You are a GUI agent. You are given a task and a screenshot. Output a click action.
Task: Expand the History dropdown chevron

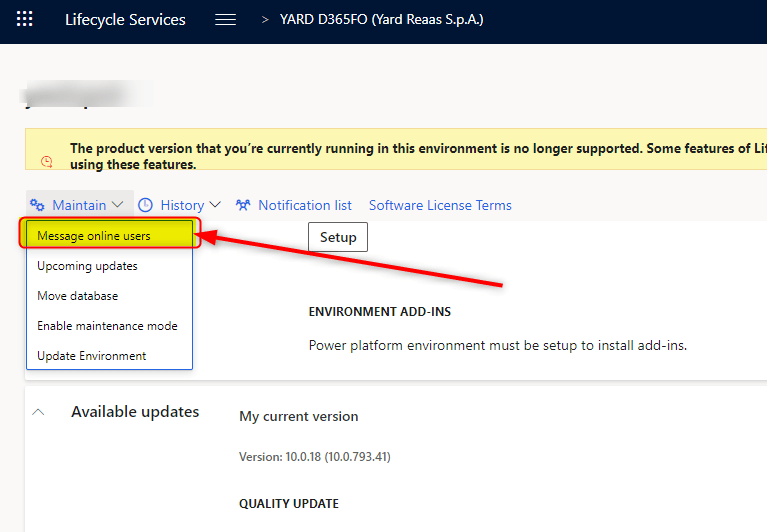pyautogui.click(x=215, y=205)
